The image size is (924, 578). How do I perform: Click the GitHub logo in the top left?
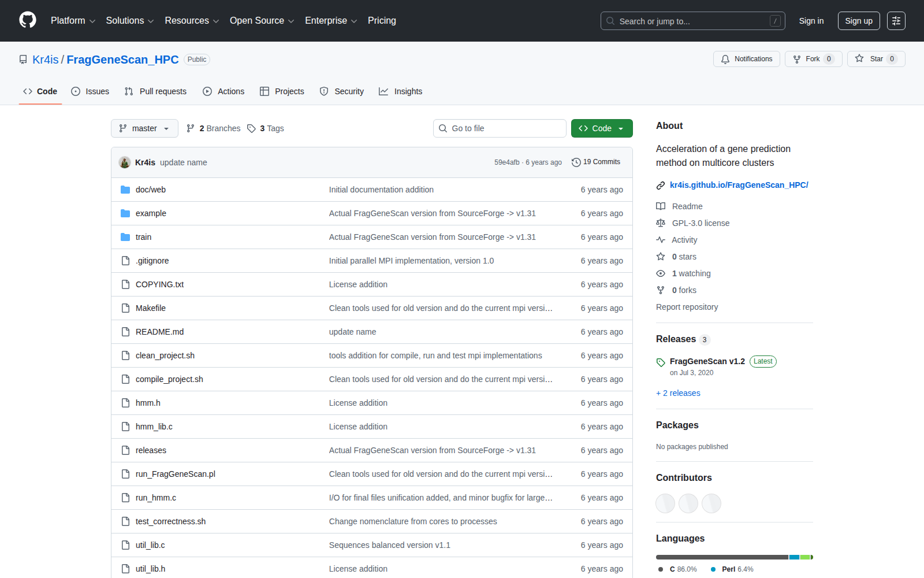(27, 20)
